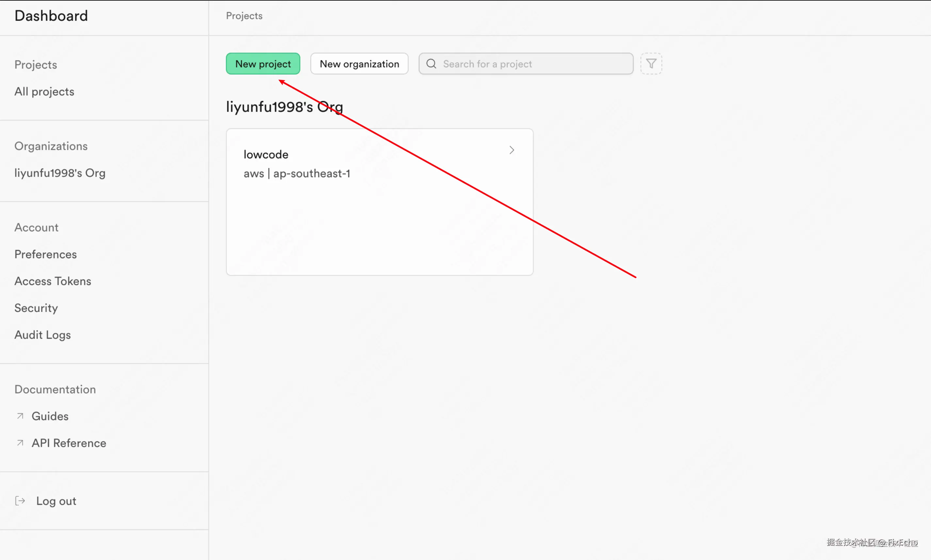Open All projects in the sidebar
The height and width of the screenshot is (560, 931).
44,92
